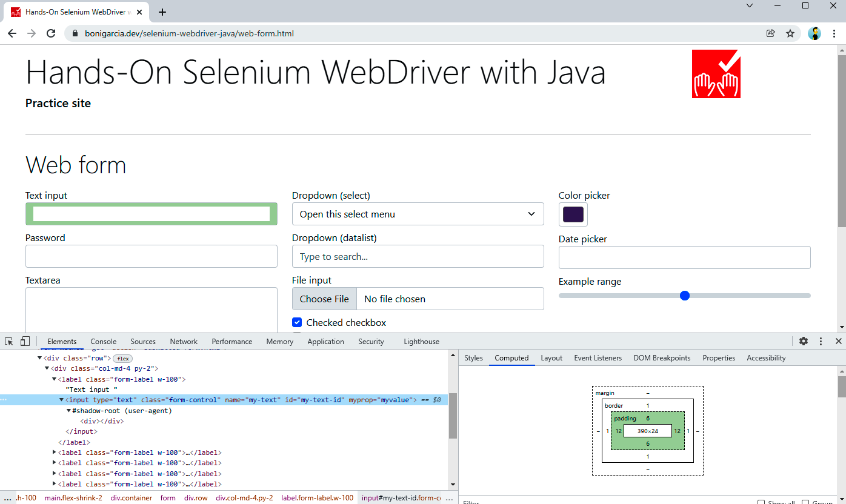Toggle the device toolbar icon

[25, 342]
